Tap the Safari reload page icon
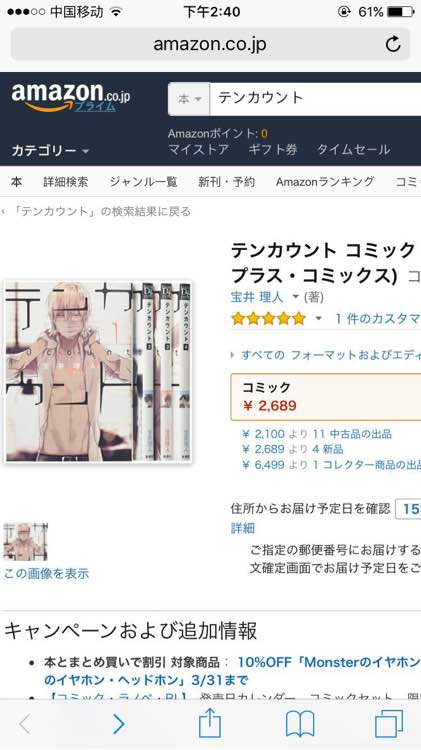 coord(393,44)
